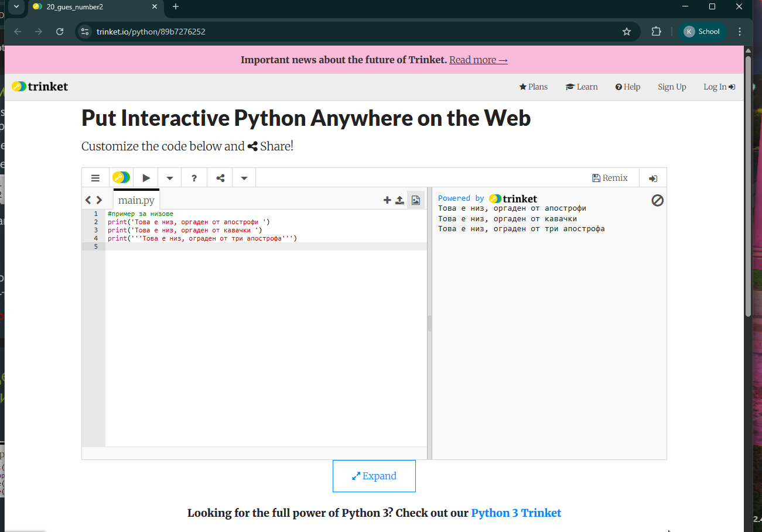Open the question mark help button
762x532 pixels.
[x=194, y=178]
